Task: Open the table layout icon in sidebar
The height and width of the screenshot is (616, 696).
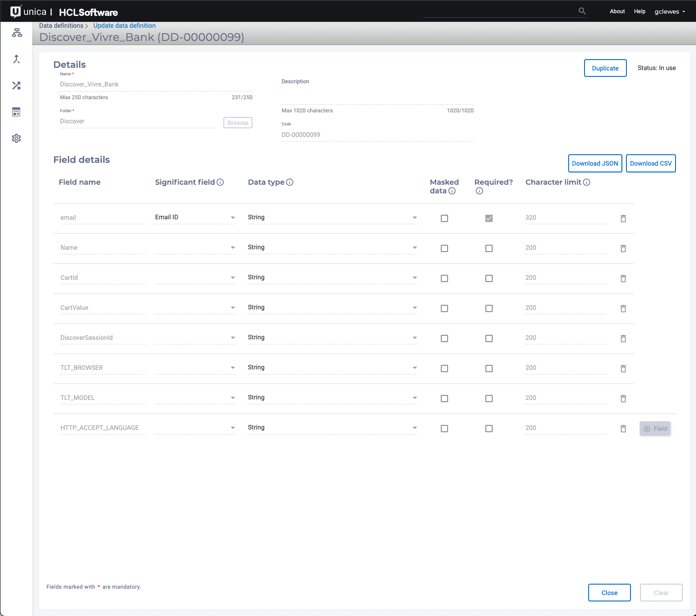Action: coord(16,112)
